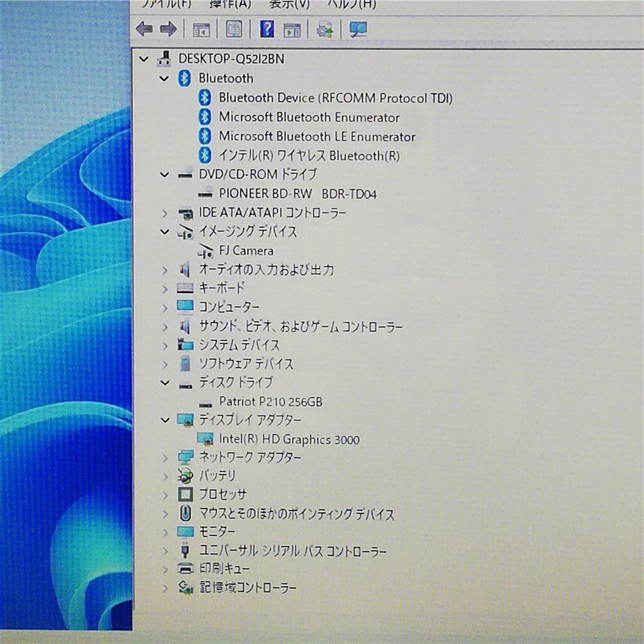Screen dimensions: 644x644
Task: Collapse the Bluetooth category
Action: point(164,78)
